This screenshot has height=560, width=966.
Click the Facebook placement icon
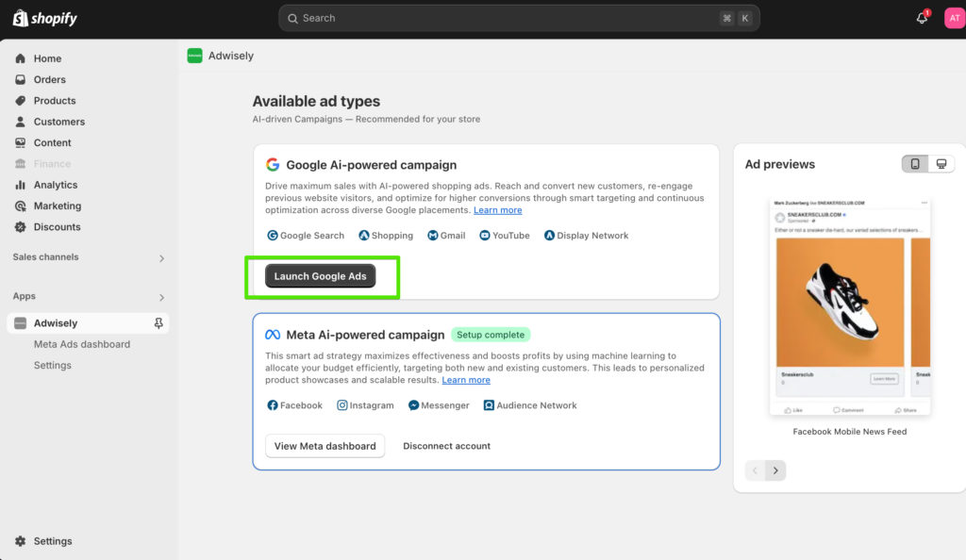click(x=273, y=405)
